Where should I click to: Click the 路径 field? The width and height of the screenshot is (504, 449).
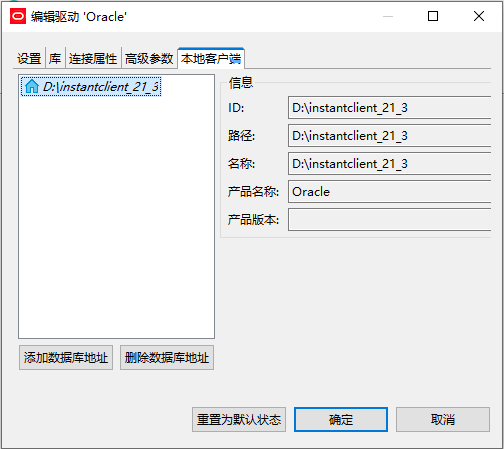[390, 136]
